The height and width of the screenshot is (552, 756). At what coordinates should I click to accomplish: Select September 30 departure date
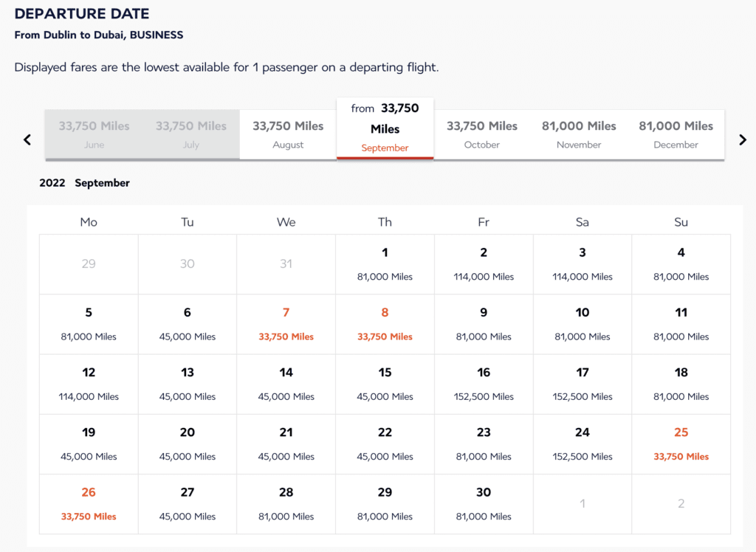(x=484, y=503)
